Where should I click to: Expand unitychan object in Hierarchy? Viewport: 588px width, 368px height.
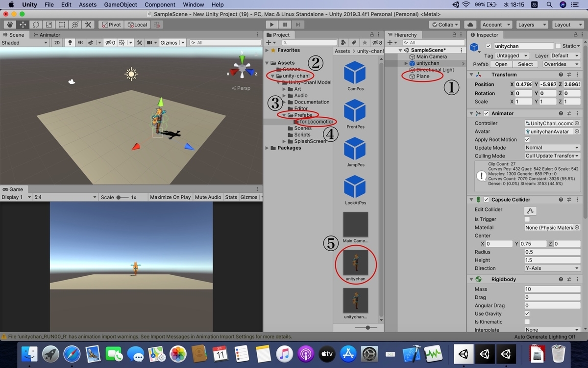click(x=406, y=63)
